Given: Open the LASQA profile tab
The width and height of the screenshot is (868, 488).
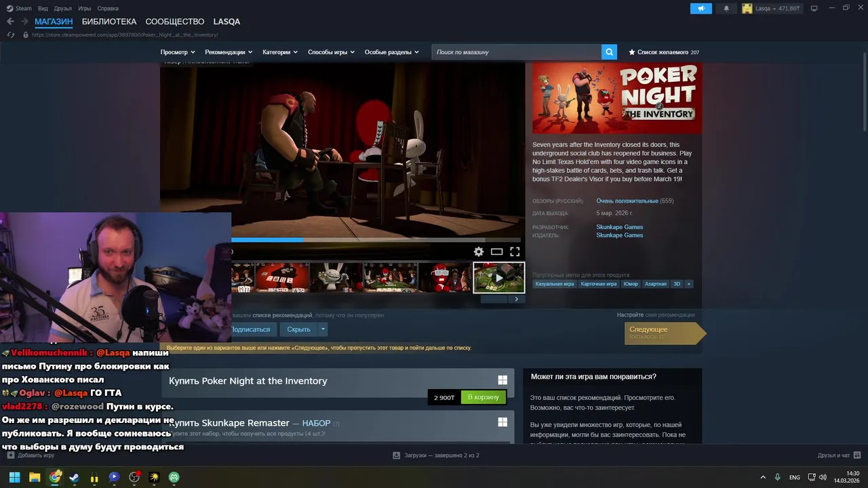Looking at the screenshot, I should point(226,22).
